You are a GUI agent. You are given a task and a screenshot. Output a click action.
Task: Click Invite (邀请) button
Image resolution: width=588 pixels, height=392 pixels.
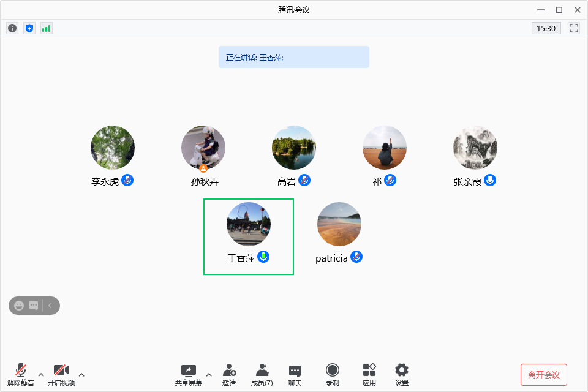point(229,374)
